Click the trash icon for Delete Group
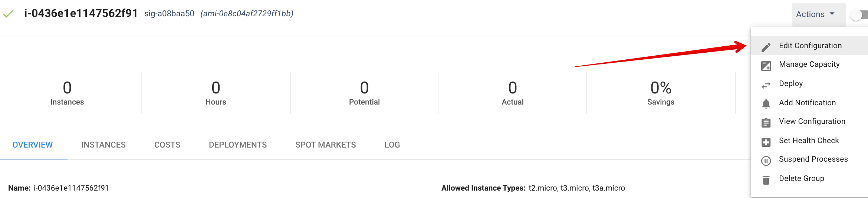Viewport: 868px width, 198px height. click(766, 180)
